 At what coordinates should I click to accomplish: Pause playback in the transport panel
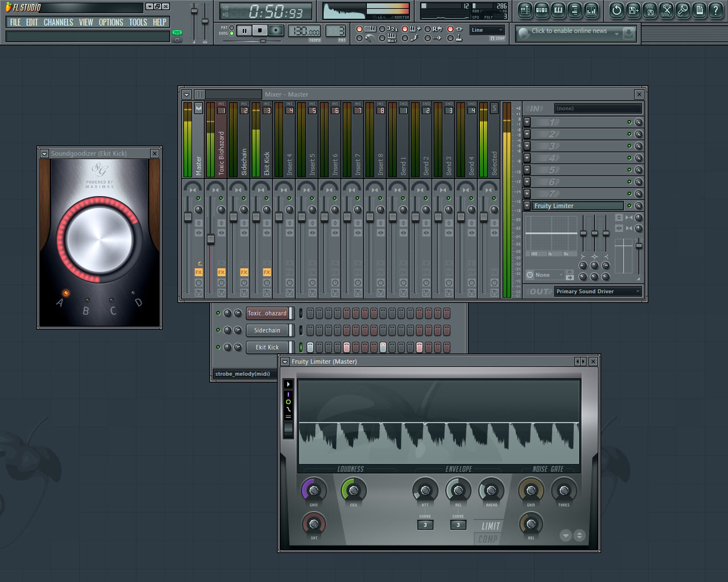(245, 31)
